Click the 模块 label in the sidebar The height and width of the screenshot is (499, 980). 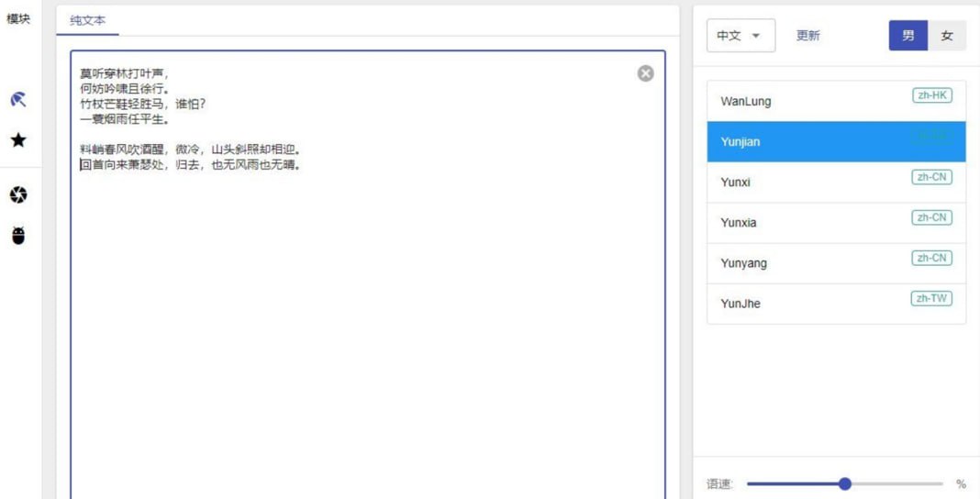pos(18,18)
